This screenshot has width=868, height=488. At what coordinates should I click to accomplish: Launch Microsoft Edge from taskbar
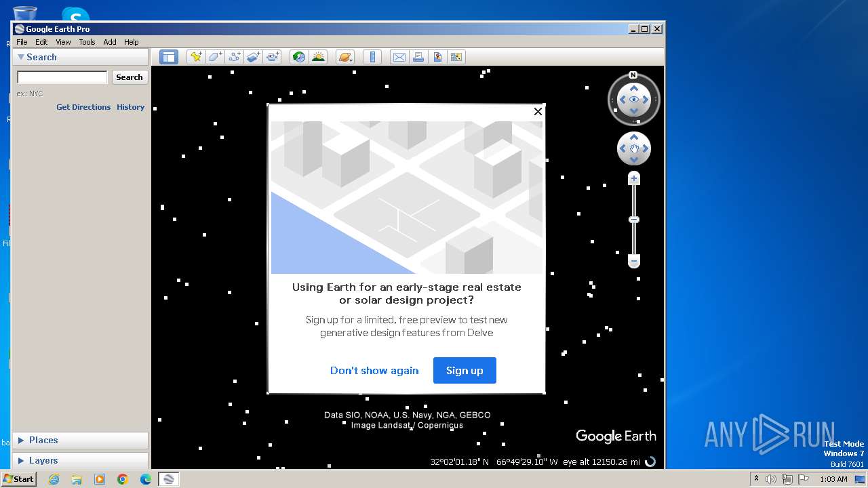coord(146,479)
